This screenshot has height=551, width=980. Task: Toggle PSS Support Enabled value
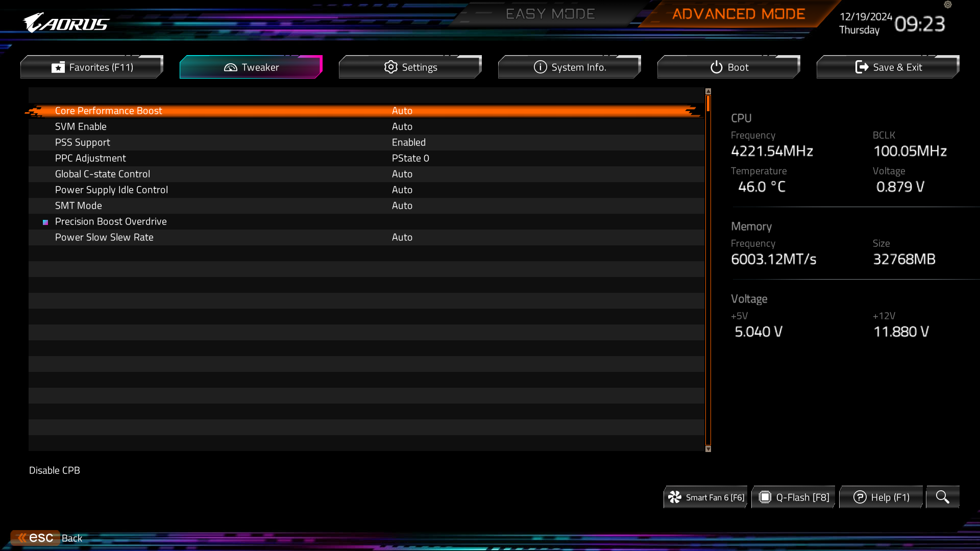coord(408,142)
